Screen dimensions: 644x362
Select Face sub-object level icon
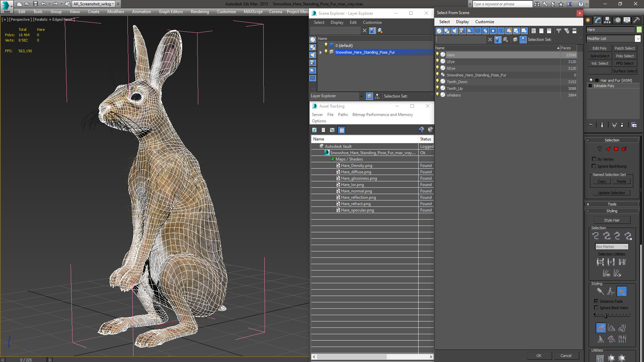(x=608, y=149)
